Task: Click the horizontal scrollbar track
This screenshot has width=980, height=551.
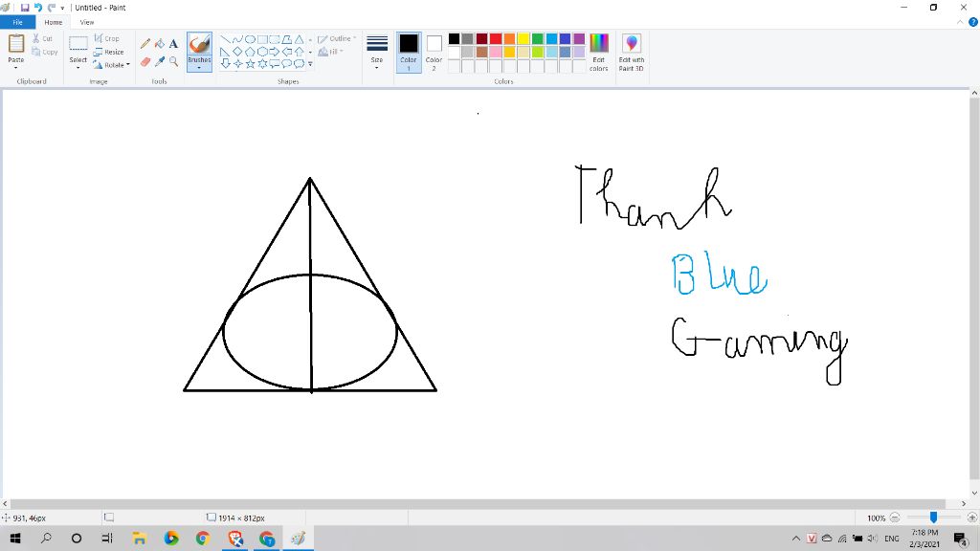Action: tap(479, 503)
